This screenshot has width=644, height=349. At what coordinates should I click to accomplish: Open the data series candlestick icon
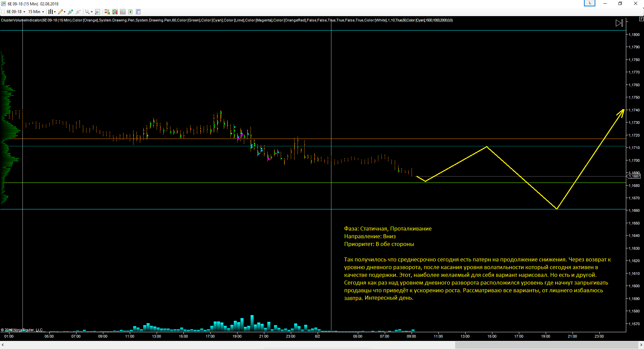coord(115,12)
